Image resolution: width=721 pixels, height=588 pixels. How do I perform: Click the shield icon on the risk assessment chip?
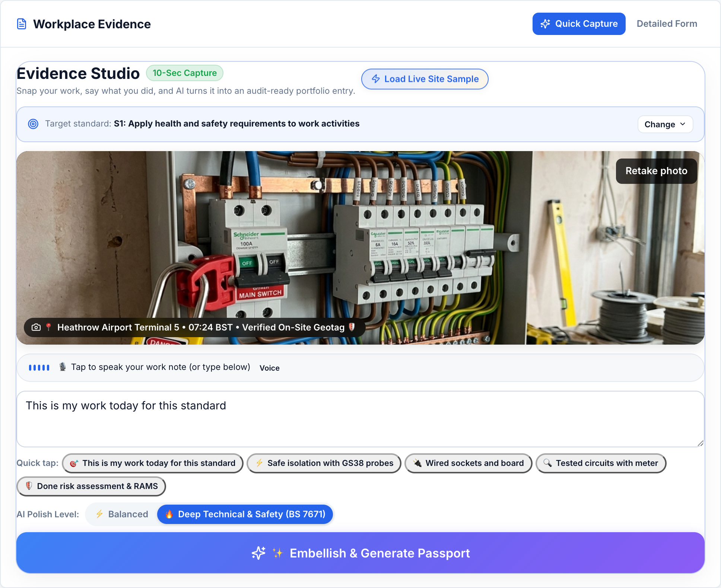29,486
